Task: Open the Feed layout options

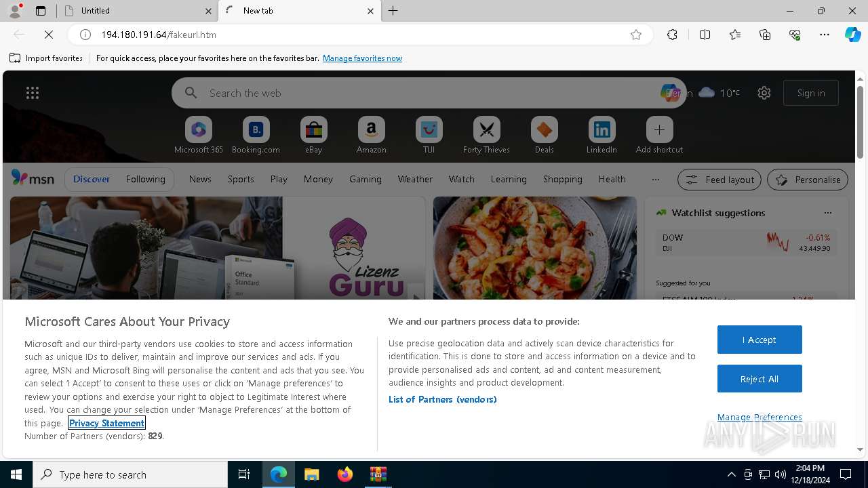Action: (719, 180)
